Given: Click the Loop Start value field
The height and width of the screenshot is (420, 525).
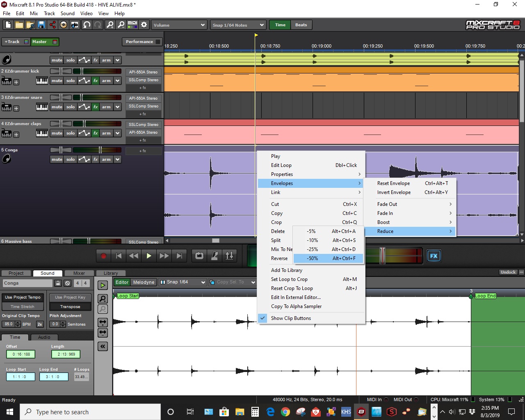Looking at the screenshot, I should click(x=21, y=377).
